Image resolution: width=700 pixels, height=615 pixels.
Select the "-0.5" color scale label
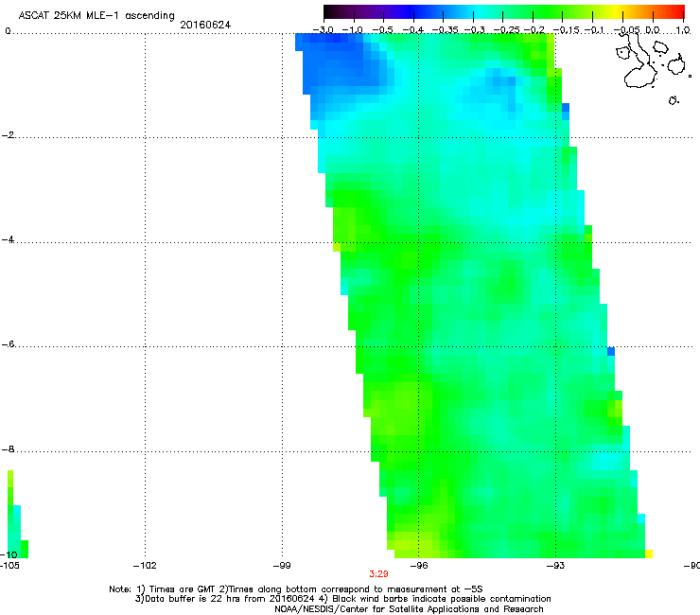(382, 30)
